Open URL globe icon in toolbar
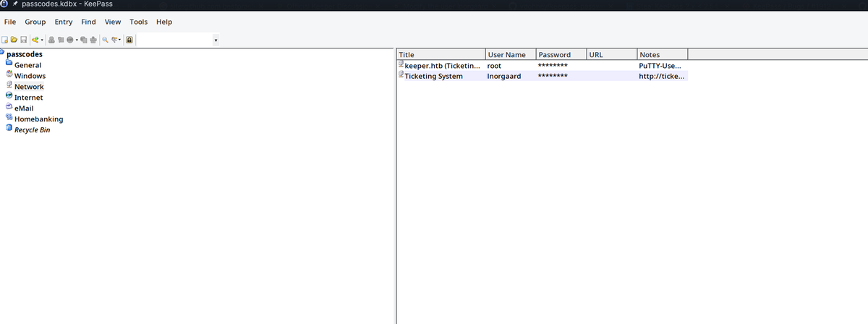This screenshot has width=868, height=324. tap(69, 40)
